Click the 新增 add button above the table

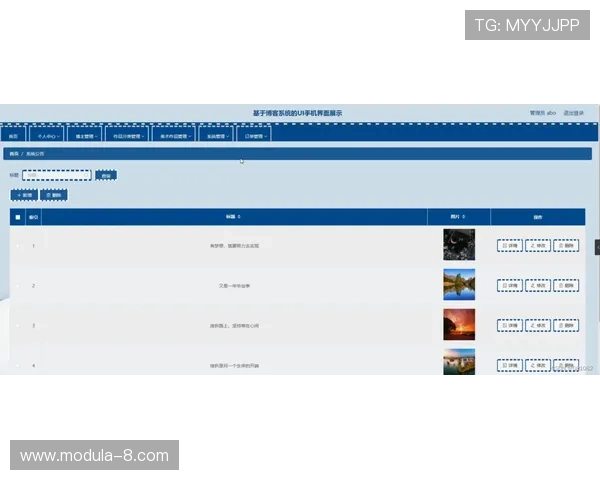(24, 195)
